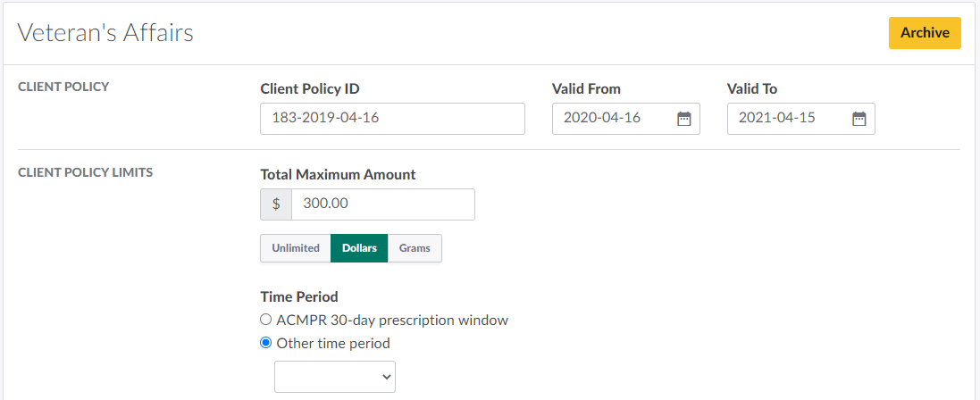The image size is (980, 400).
Task: Click the Client Policy ID label
Action: [310, 88]
